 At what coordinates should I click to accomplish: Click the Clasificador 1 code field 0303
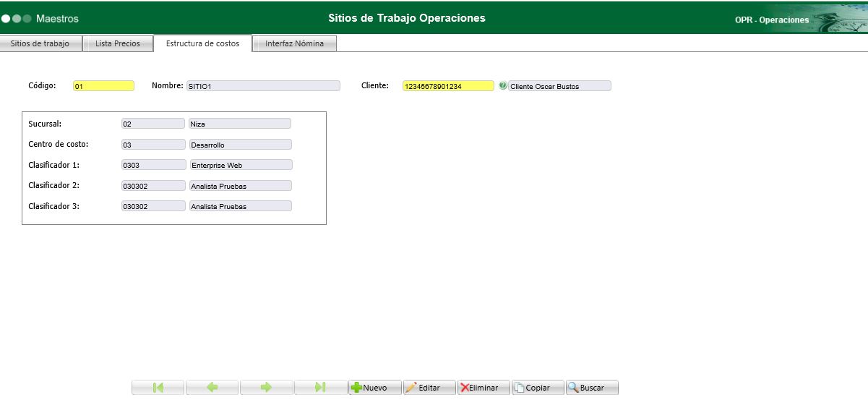[154, 165]
